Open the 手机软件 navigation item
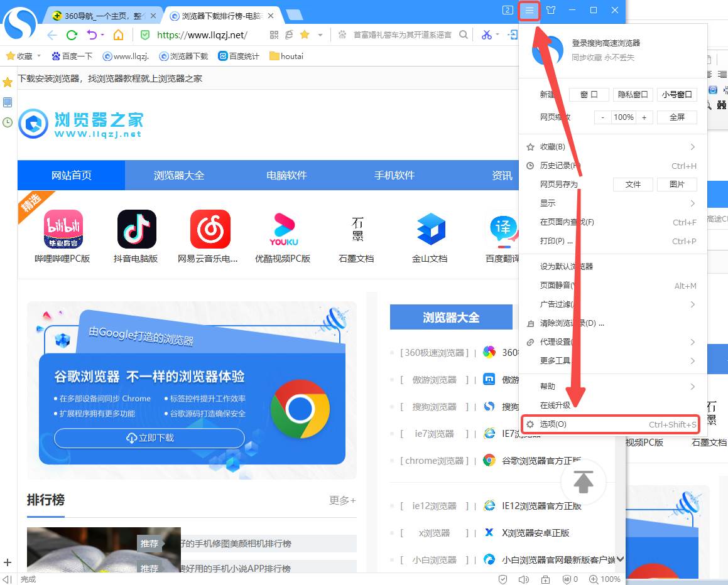Image resolution: width=728 pixels, height=585 pixels. (394, 175)
